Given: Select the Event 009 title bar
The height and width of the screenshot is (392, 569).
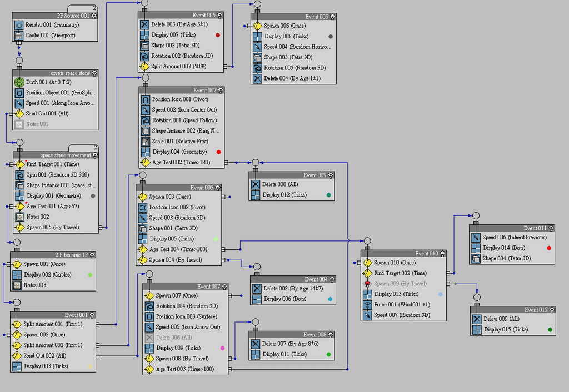Looking at the screenshot, I should pyautogui.click(x=291, y=175).
